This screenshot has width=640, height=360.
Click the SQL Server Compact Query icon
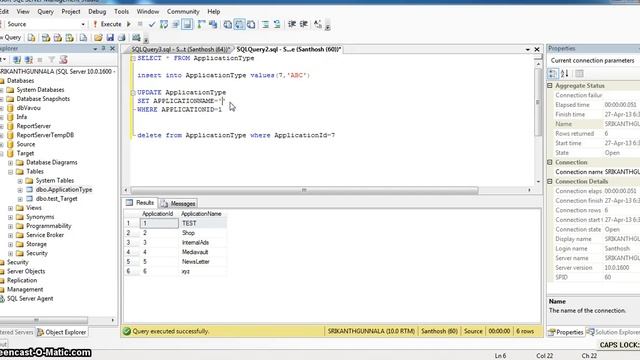click(83, 38)
